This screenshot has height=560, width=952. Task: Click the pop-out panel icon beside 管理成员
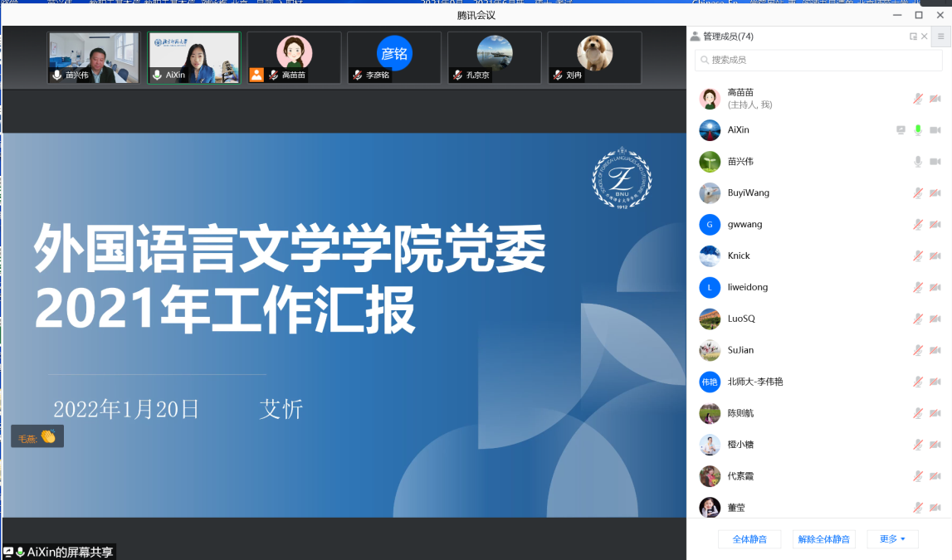[915, 36]
